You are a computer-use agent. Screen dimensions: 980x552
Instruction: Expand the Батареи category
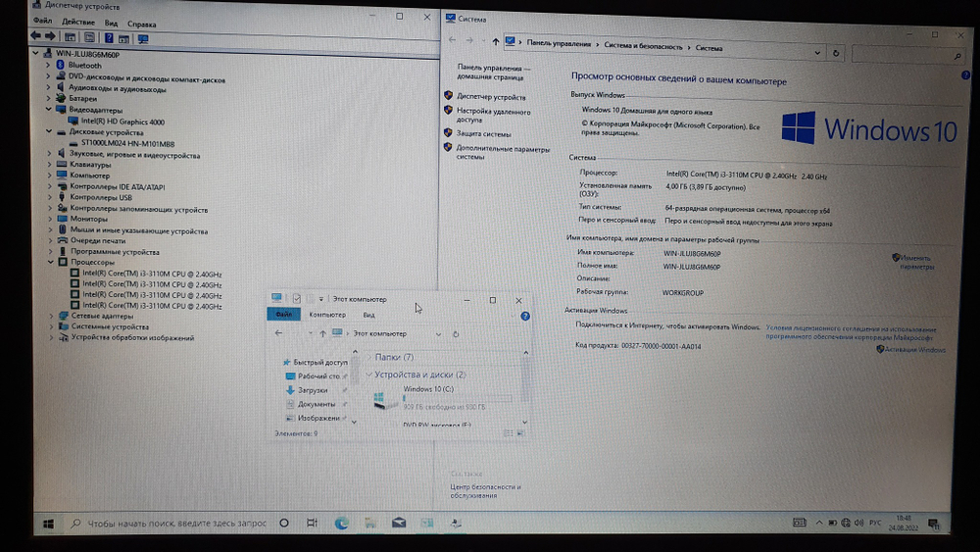[x=48, y=98]
